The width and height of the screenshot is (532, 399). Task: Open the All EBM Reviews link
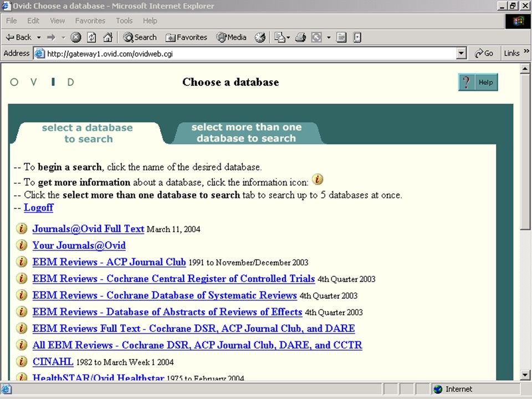point(197,345)
